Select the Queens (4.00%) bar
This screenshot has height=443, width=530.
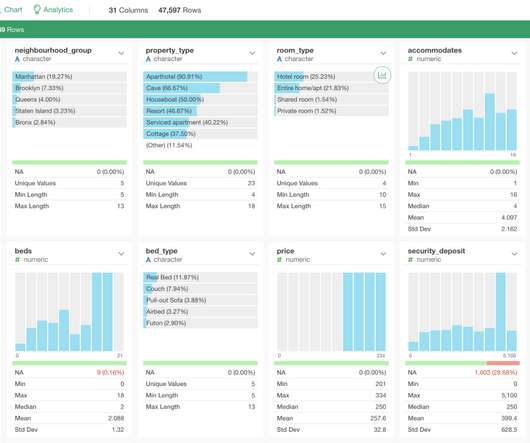(x=69, y=99)
